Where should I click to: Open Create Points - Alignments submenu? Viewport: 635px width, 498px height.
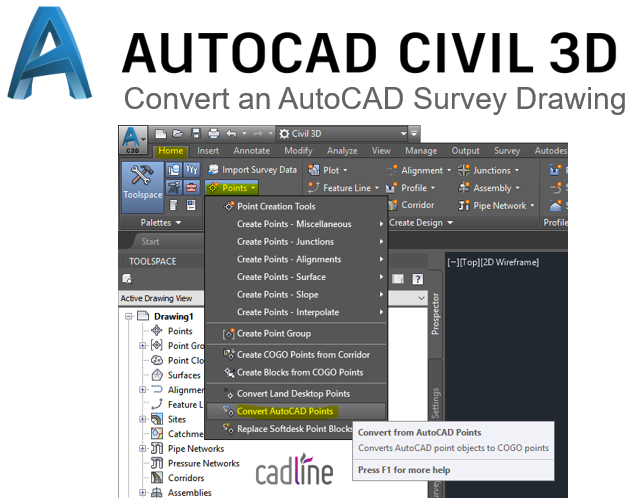point(296,259)
